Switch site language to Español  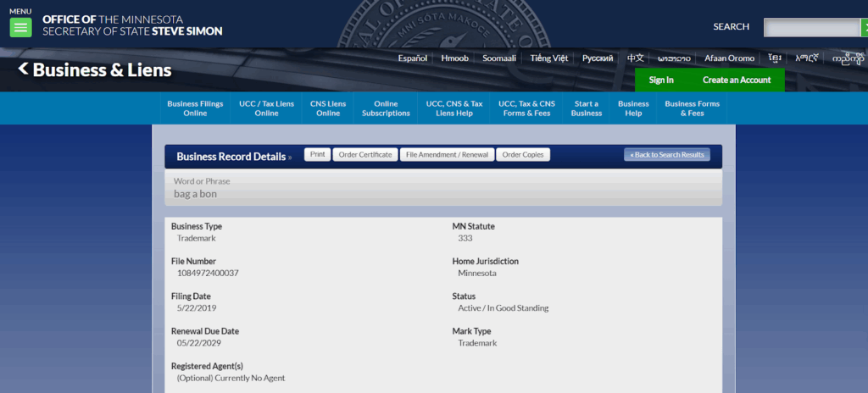tap(413, 58)
